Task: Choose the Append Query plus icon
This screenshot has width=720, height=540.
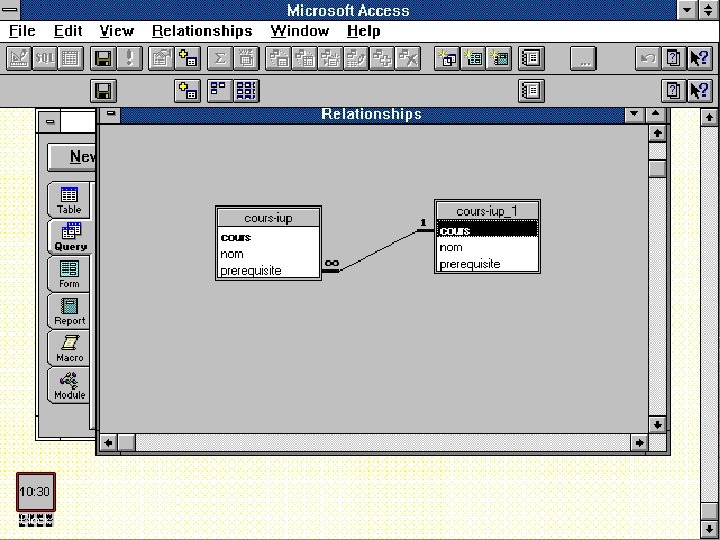Action: point(382,58)
